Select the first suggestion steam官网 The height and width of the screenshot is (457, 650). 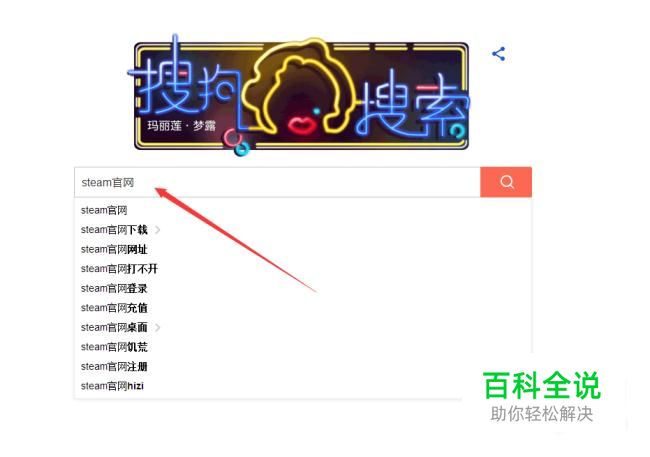coord(104,210)
